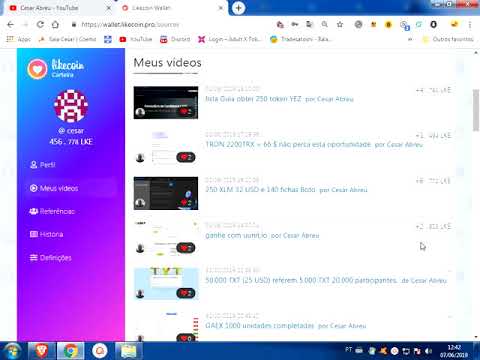This screenshot has height=360, width=480.
Task: Click the 250 XLM video thumbnail
Action: pyautogui.click(x=166, y=193)
